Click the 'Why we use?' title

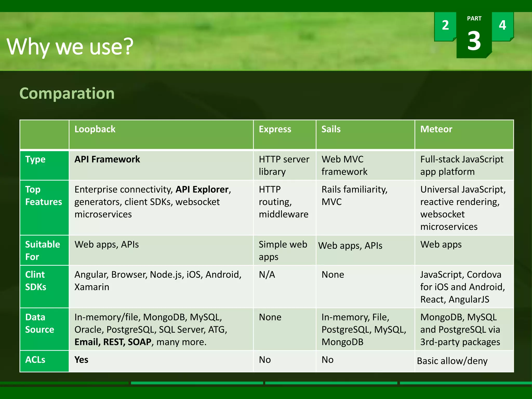pos(70,47)
